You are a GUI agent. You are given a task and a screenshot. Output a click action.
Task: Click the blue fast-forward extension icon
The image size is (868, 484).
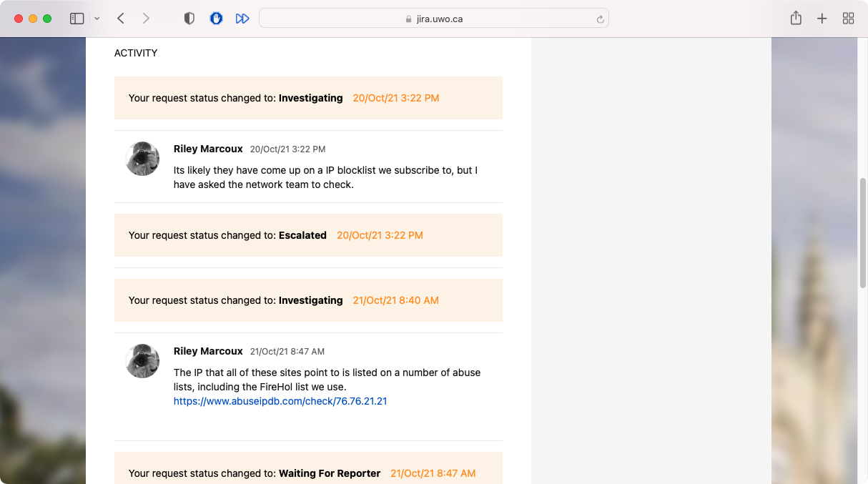[x=242, y=19]
